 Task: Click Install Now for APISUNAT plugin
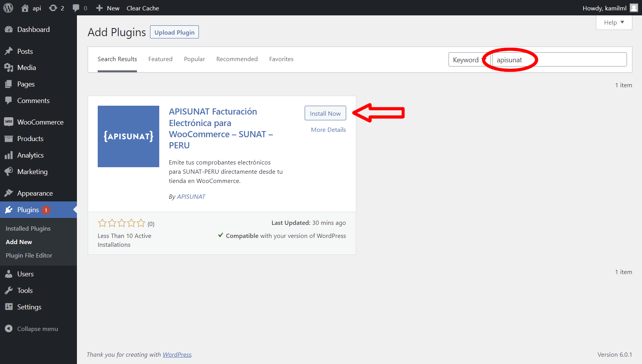coord(325,113)
